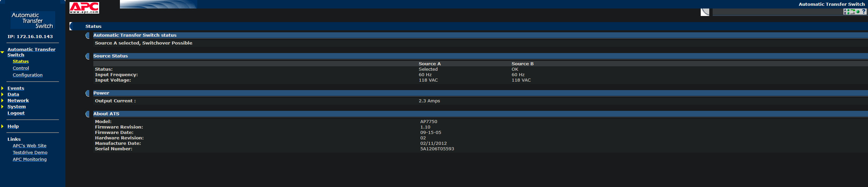Click the Source A column header
The height and width of the screenshot is (187, 868).
pyautogui.click(x=430, y=64)
